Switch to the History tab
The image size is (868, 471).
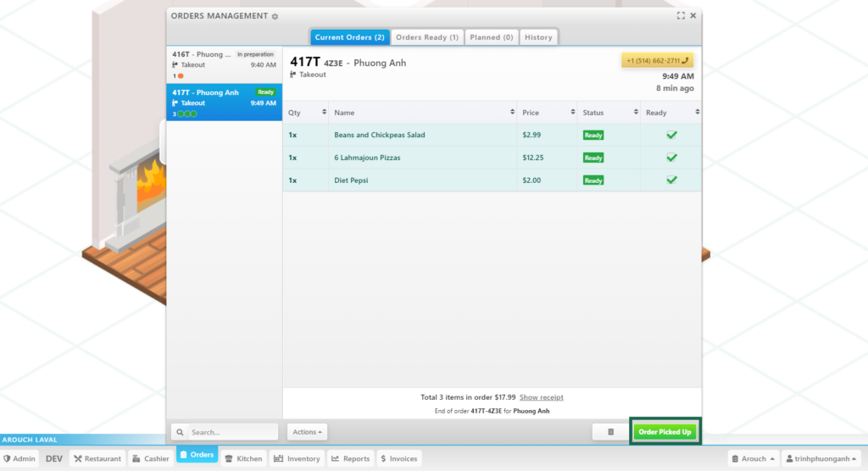tap(538, 37)
